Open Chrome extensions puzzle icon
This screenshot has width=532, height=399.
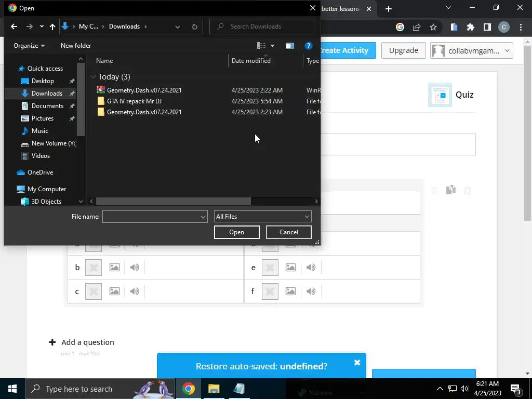point(470,27)
